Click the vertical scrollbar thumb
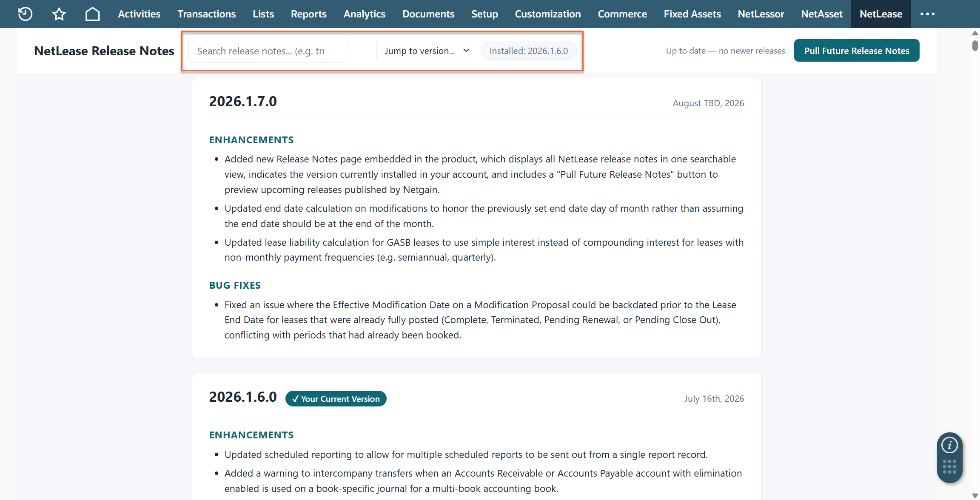The image size is (980, 500). (x=975, y=45)
